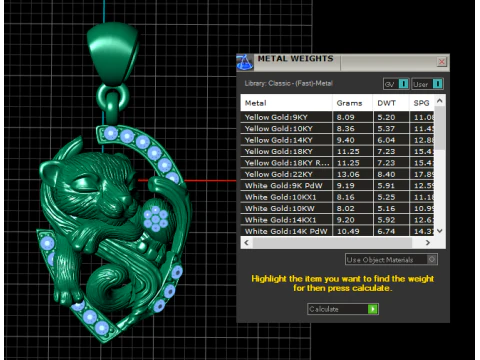Click the vertical scrollbar thumb in metals list
480x360 pixels.
tap(440, 128)
